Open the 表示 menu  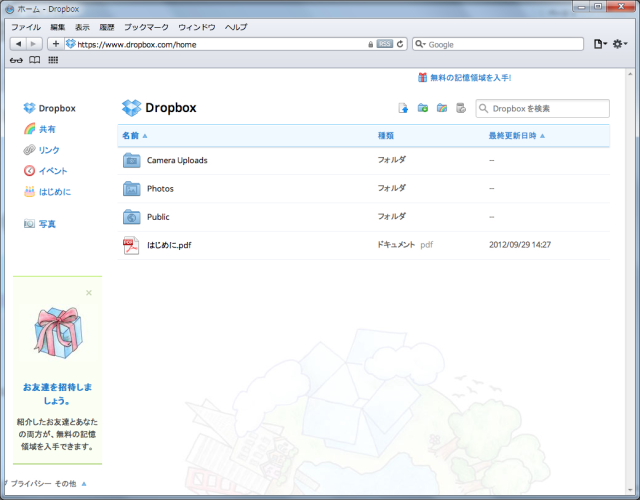coord(82,27)
